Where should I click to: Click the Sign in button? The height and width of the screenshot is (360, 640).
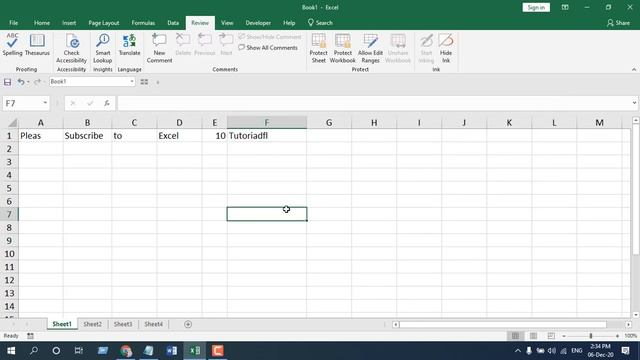click(x=536, y=7)
